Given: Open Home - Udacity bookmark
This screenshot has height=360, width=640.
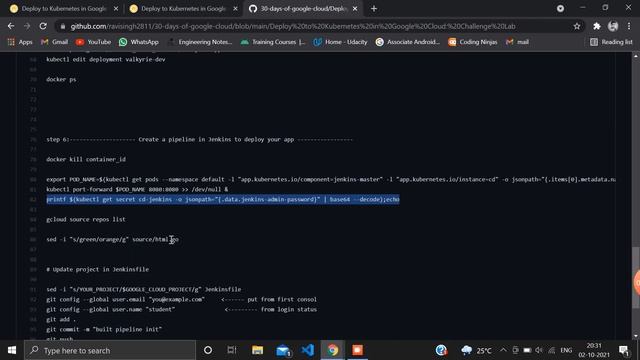Looking at the screenshot, I should [x=340, y=42].
